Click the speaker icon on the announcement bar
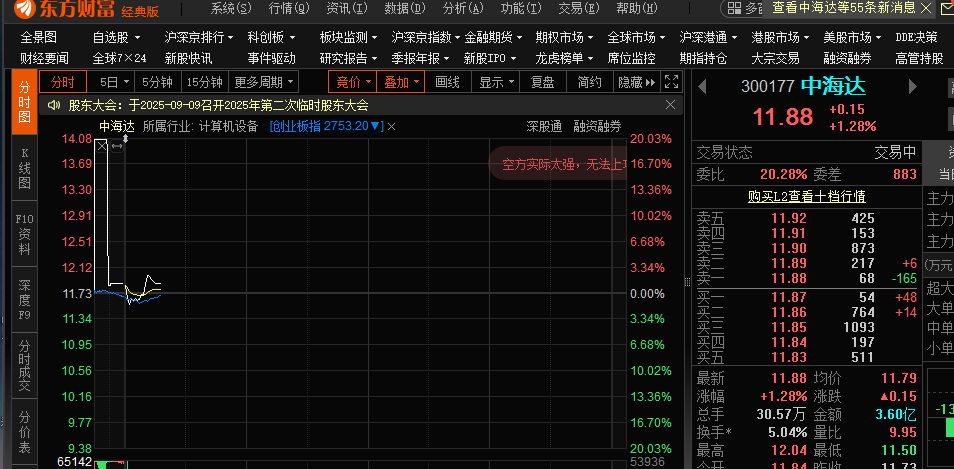 [54, 105]
